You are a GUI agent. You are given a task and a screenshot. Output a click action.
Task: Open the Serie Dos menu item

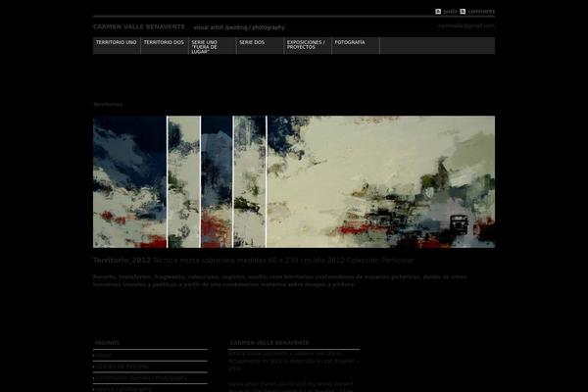pos(261,46)
